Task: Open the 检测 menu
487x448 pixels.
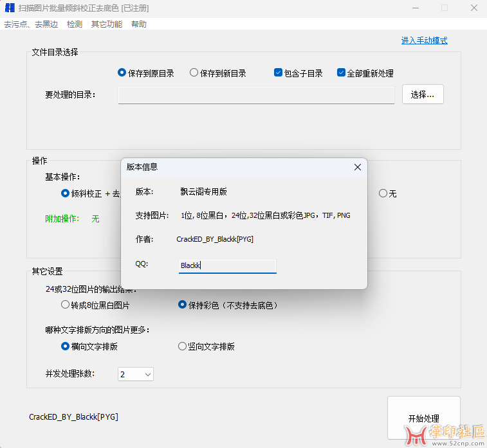Action: (75, 24)
